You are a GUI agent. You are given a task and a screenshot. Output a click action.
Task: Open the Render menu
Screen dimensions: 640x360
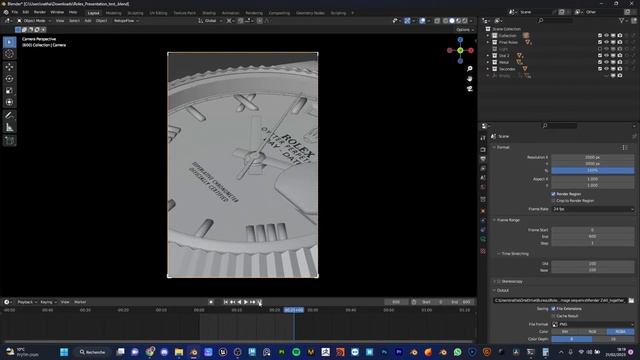[40, 12]
